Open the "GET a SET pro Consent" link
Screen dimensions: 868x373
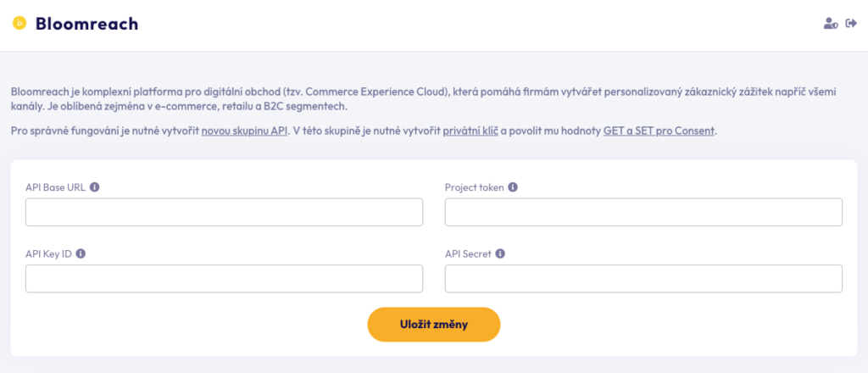659,131
